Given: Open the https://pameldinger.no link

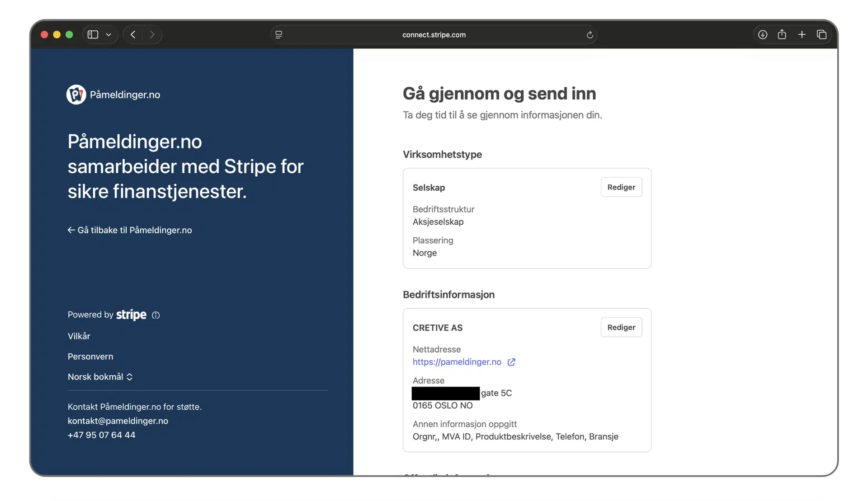Looking at the screenshot, I should point(457,362).
